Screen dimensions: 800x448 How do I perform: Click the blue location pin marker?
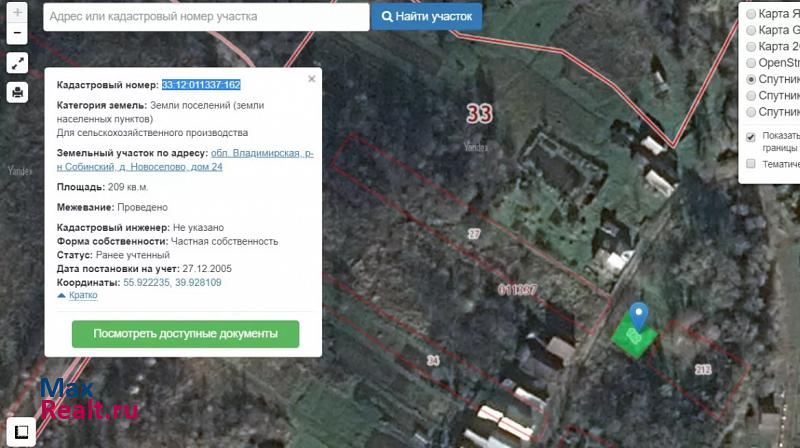click(639, 316)
